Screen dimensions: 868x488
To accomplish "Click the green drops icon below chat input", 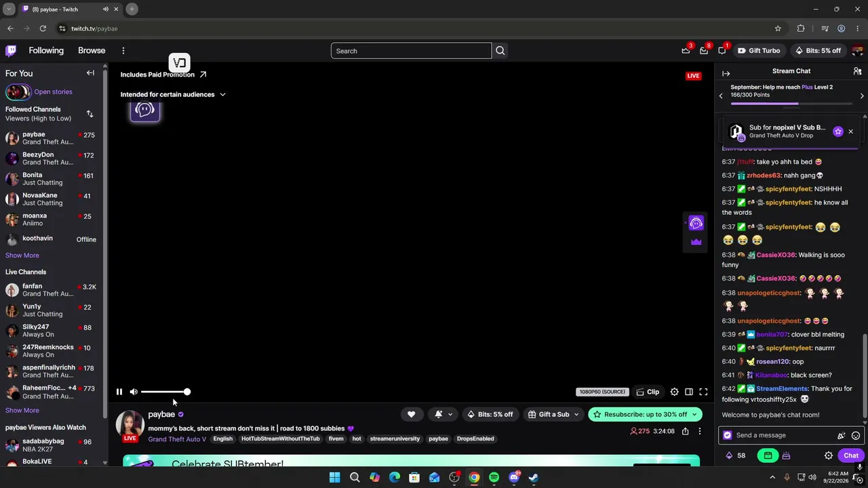I will [768, 455].
